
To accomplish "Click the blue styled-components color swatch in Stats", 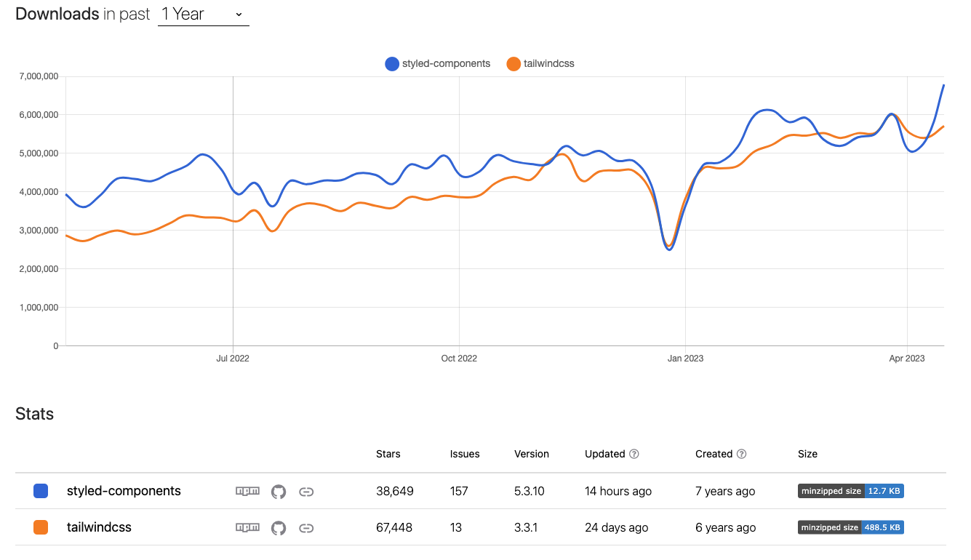I will [41, 492].
